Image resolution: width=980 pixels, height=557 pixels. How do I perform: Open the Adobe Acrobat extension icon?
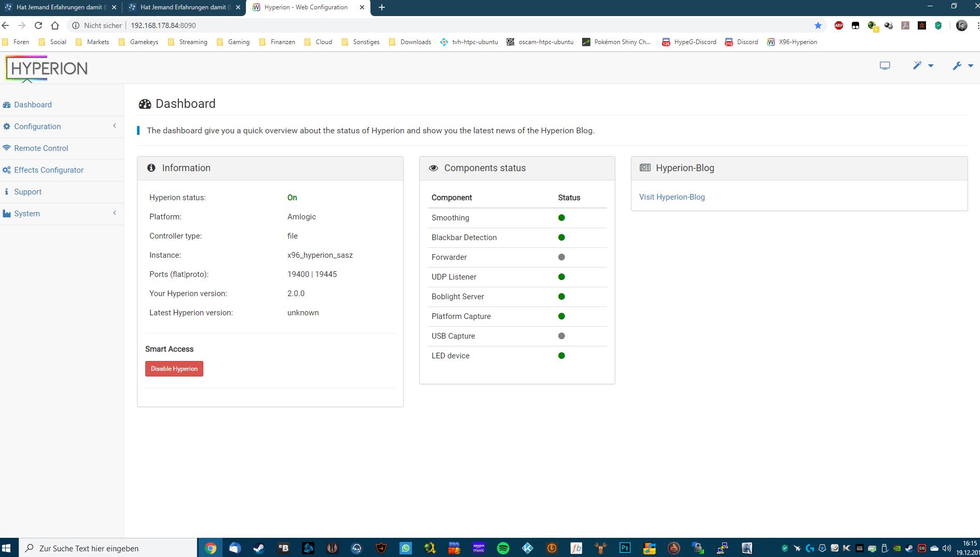[x=905, y=25]
